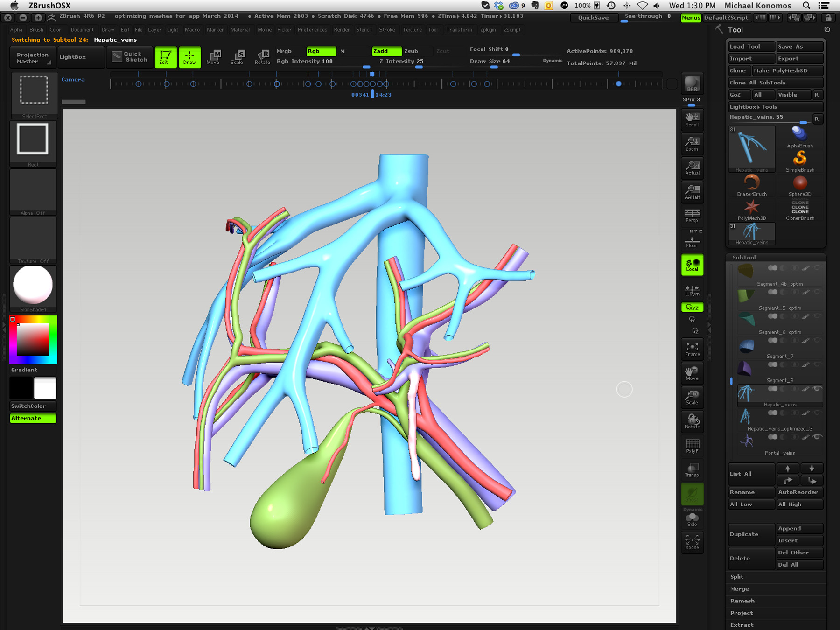Viewport: 840px width, 630px height.
Task: Open the Zplugin menu
Action: click(x=488, y=29)
